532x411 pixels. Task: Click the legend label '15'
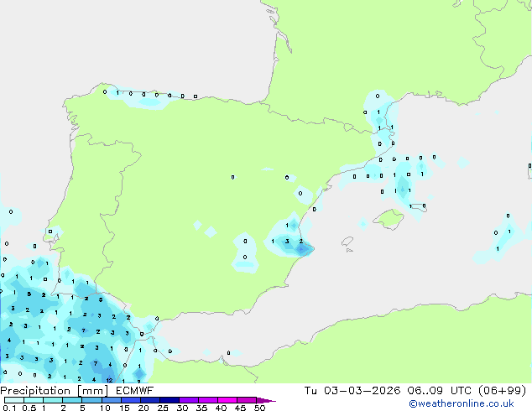(124, 408)
